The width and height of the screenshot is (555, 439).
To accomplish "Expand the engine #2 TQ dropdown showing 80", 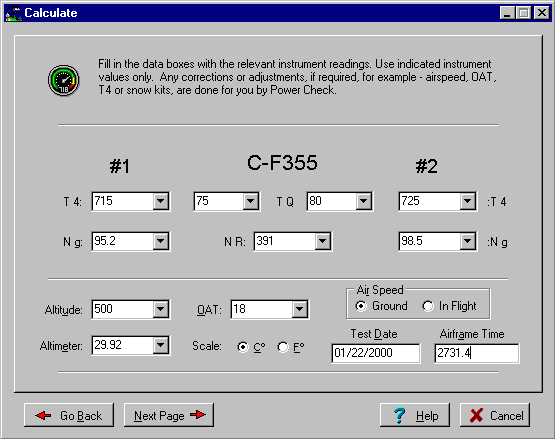I will [364, 201].
